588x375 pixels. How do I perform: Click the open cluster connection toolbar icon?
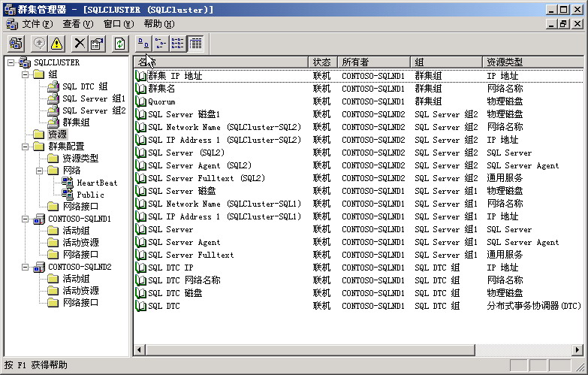[x=16, y=44]
